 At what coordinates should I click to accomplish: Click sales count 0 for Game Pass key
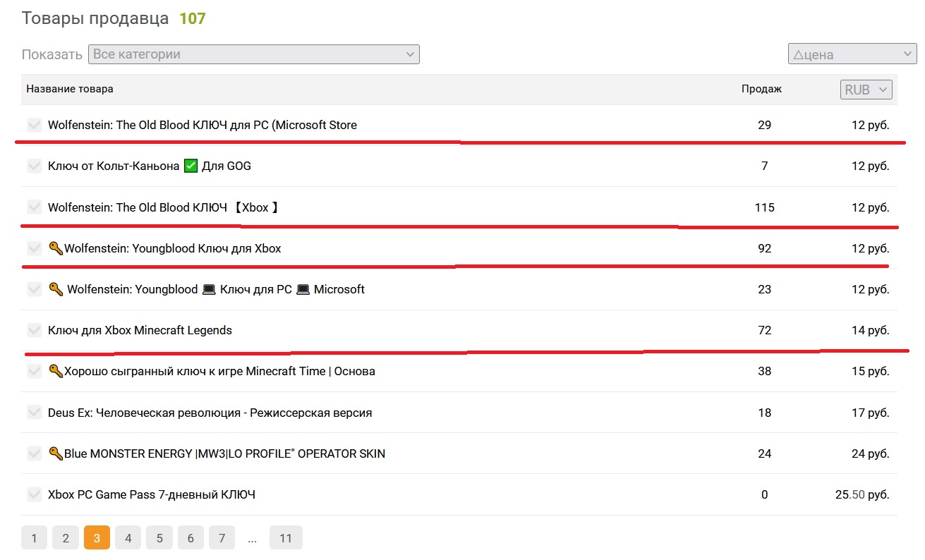(x=765, y=494)
